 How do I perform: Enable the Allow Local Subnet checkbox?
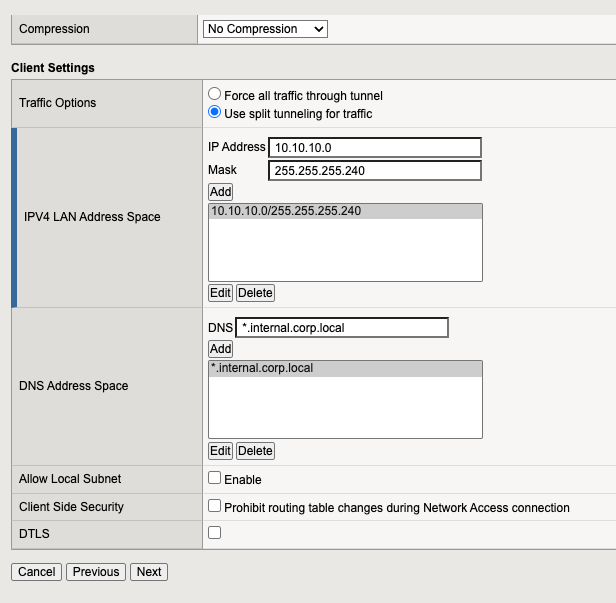(215, 479)
